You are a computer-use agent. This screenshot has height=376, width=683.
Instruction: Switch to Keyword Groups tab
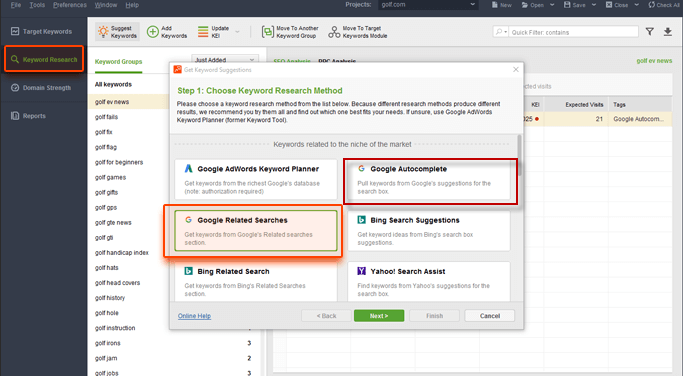[x=118, y=62]
